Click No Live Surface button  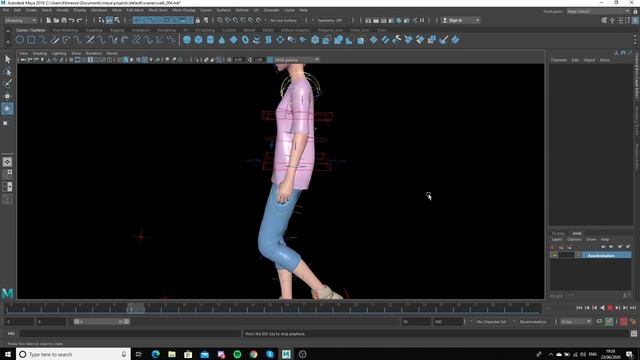(x=284, y=20)
